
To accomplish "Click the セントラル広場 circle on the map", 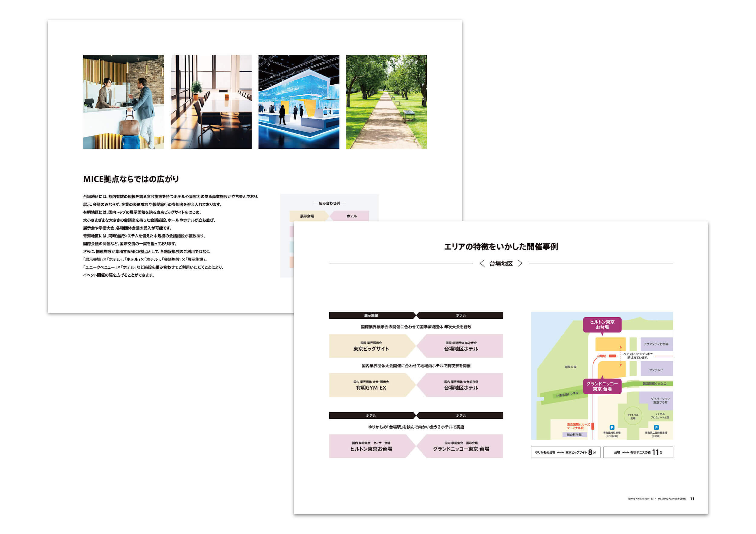I will tap(633, 416).
